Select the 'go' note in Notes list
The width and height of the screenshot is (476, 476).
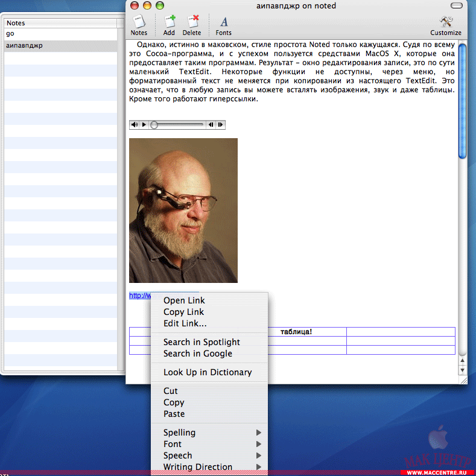pos(61,34)
